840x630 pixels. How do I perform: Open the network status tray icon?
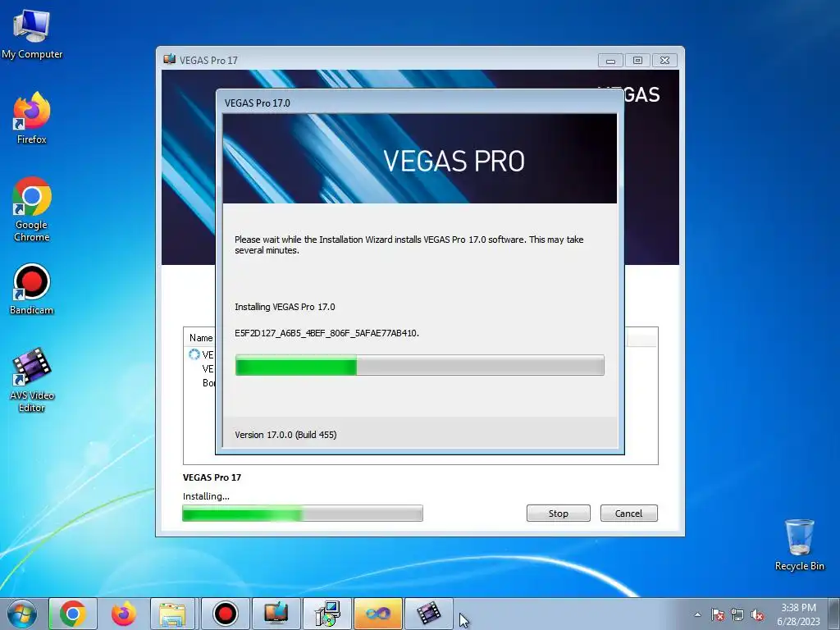pos(737,615)
